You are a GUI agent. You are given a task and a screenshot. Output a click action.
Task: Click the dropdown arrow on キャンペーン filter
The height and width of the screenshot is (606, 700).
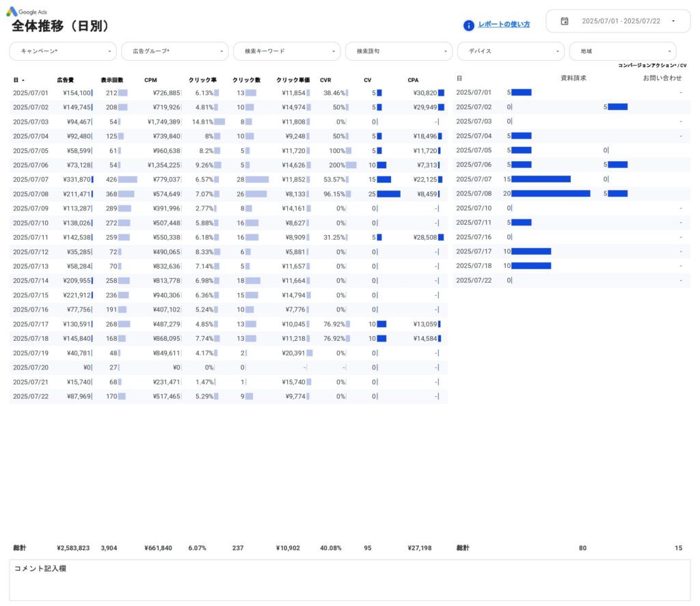point(109,51)
